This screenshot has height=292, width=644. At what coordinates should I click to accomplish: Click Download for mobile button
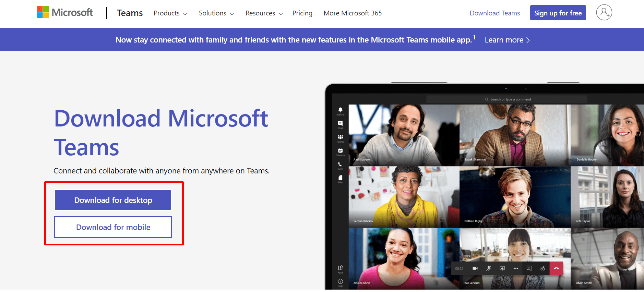click(113, 227)
